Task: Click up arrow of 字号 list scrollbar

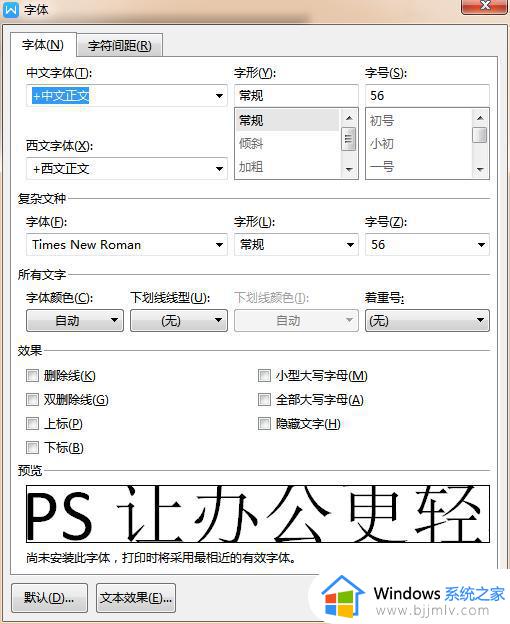Action: (480, 118)
